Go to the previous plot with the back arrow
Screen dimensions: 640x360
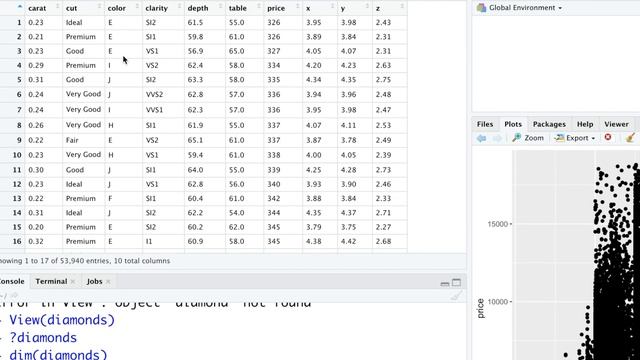point(482,138)
